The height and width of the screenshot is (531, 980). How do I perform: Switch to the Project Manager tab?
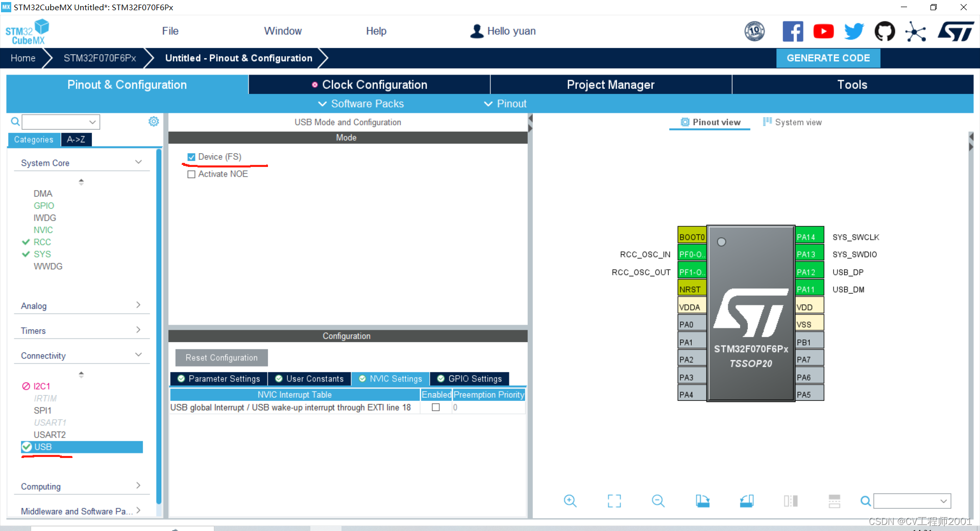(x=611, y=85)
